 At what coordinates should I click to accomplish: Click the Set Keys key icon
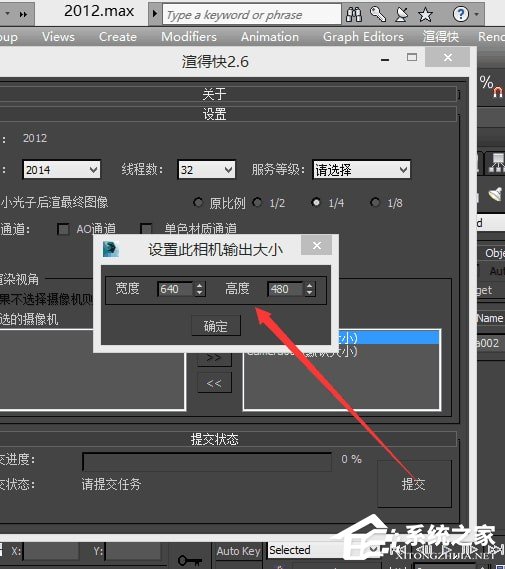point(190,560)
